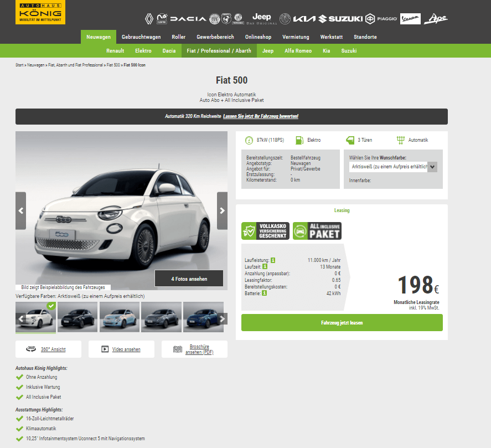Switch to the Leasing tab
Image resolution: width=491 pixels, height=448 pixels.
[x=342, y=210]
